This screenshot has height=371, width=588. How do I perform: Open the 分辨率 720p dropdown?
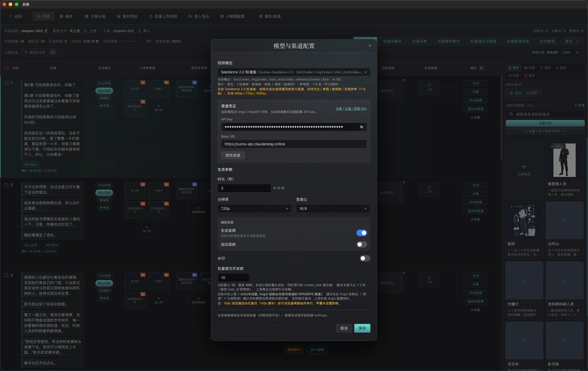click(255, 209)
